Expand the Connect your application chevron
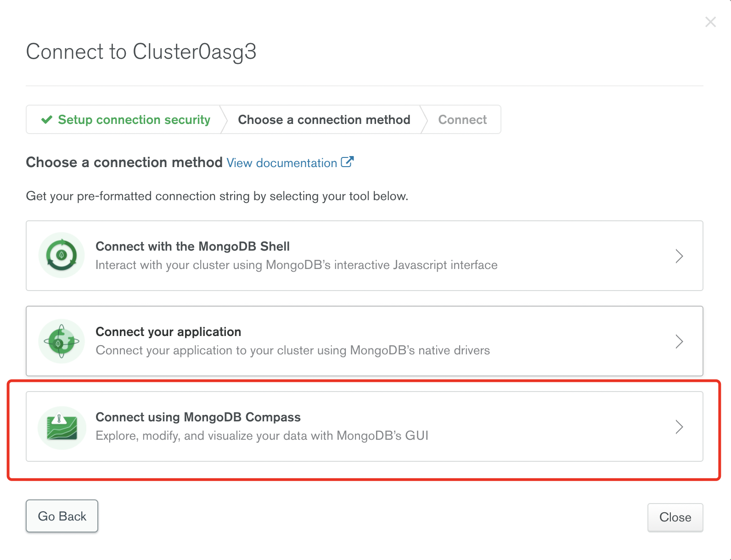This screenshot has width=731, height=560. (x=679, y=341)
